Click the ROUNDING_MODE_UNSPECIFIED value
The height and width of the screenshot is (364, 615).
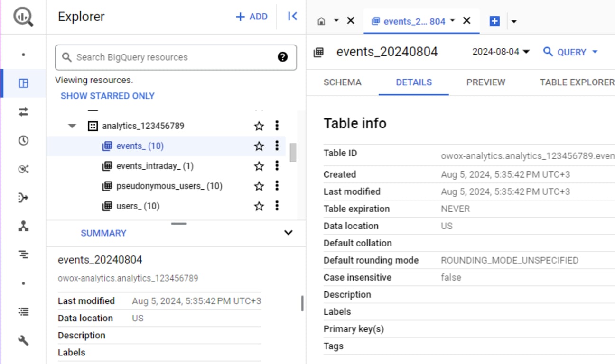(510, 260)
